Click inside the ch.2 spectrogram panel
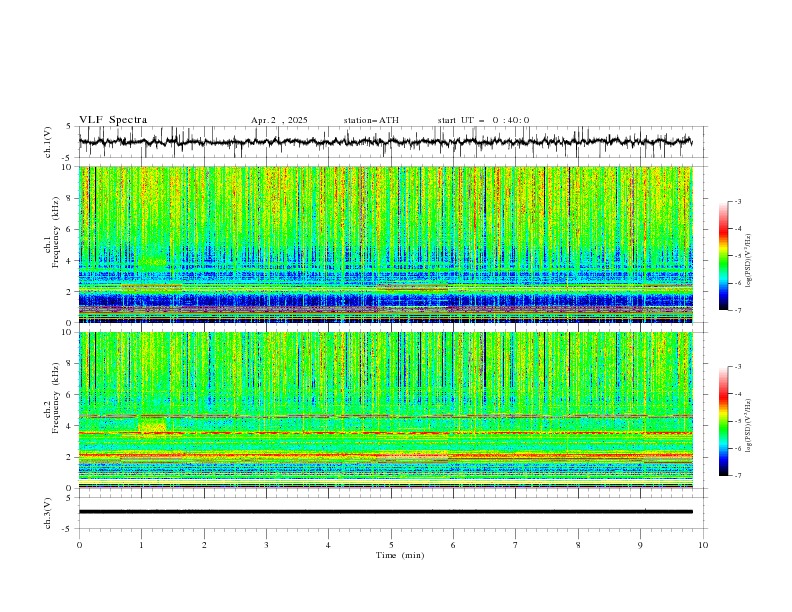The width and height of the screenshot is (792, 612). point(385,410)
